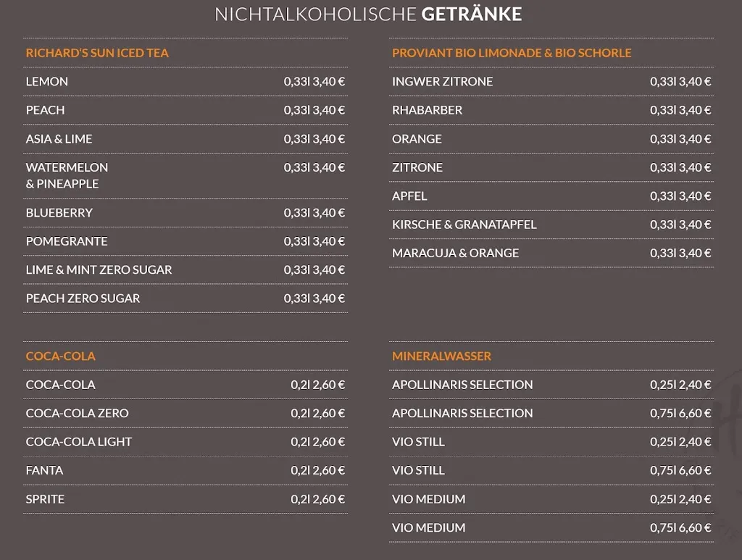Viewport: 742px width, 560px height.
Task: Click the Blueberry iced tea row
Action: (x=59, y=212)
